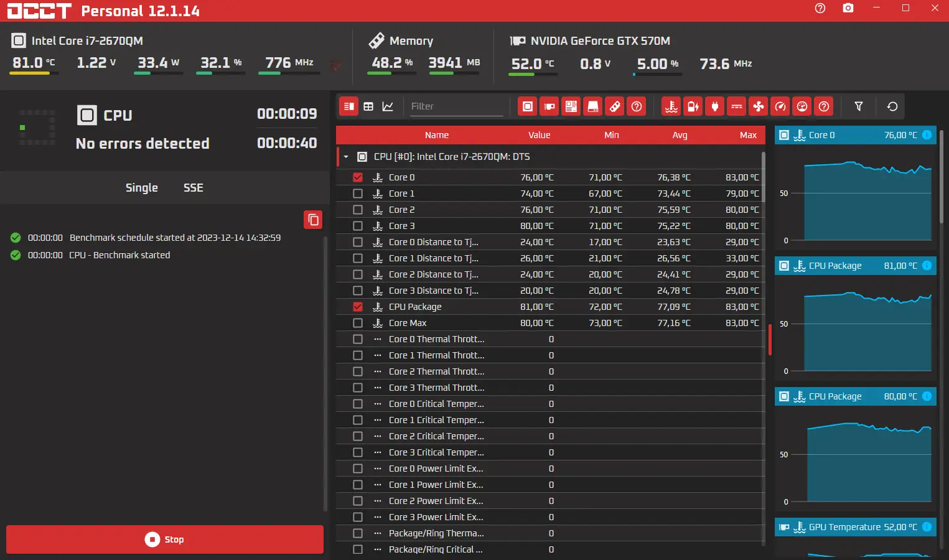The height and width of the screenshot is (560, 949).
Task: Click the Intel Core i7-2670QM title
Action: point(87,41)
